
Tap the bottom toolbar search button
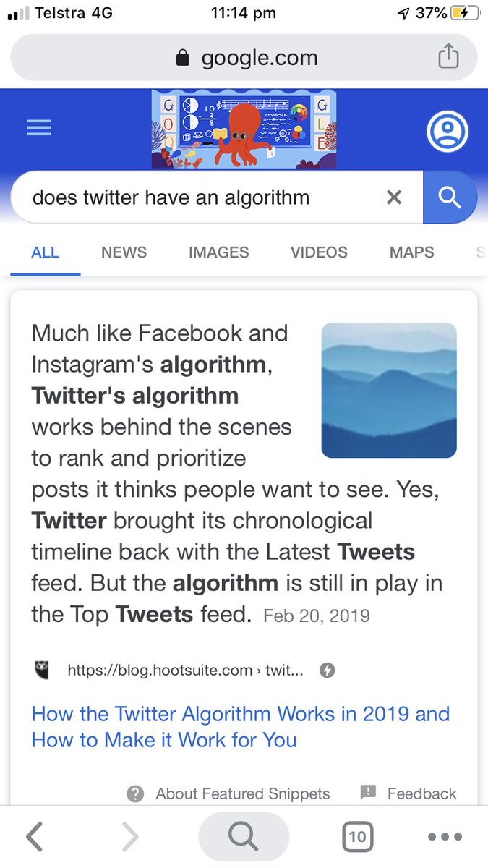coord(244,837)
